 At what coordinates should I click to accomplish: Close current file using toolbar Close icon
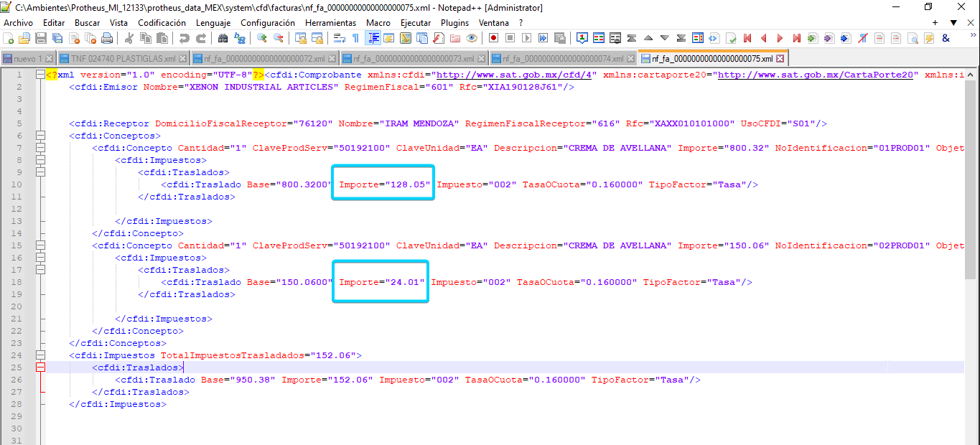(x=74, y=38)
